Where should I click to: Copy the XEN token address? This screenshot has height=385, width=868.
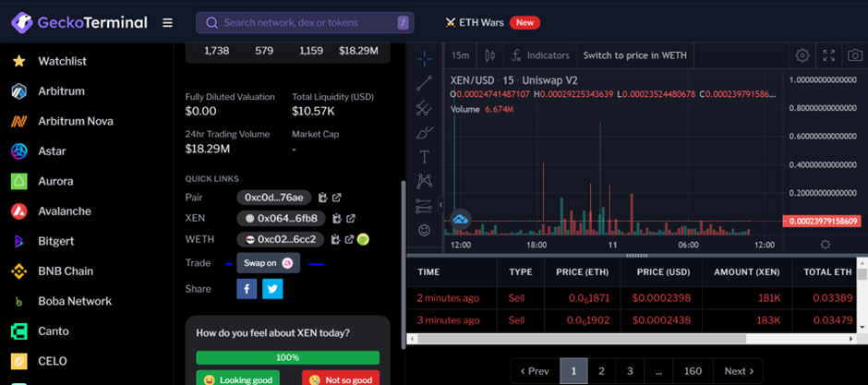tap(337, 219)
